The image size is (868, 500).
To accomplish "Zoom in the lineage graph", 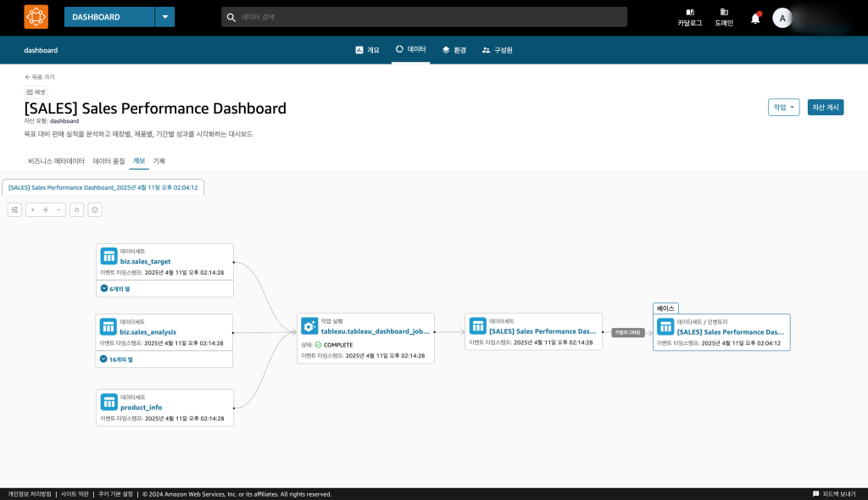I will (33, 210).
